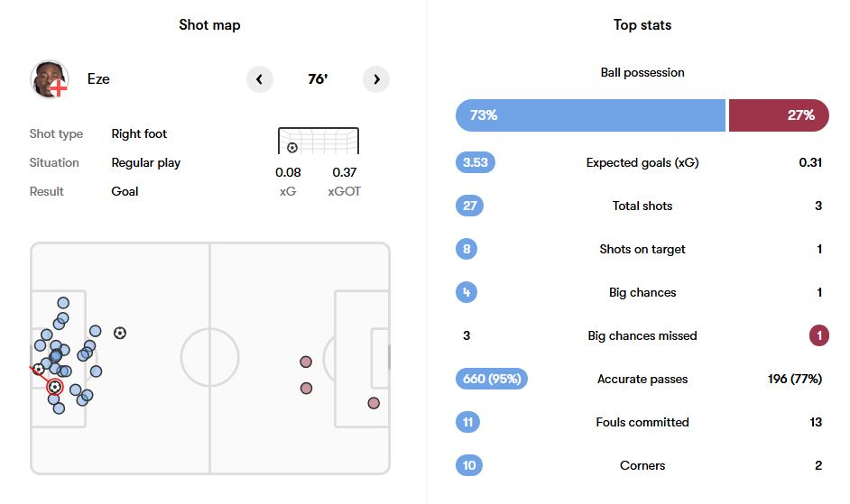Viewport: 850px width, 504px height.
Task: Click the Top stats heading
Action: [642, 25]
